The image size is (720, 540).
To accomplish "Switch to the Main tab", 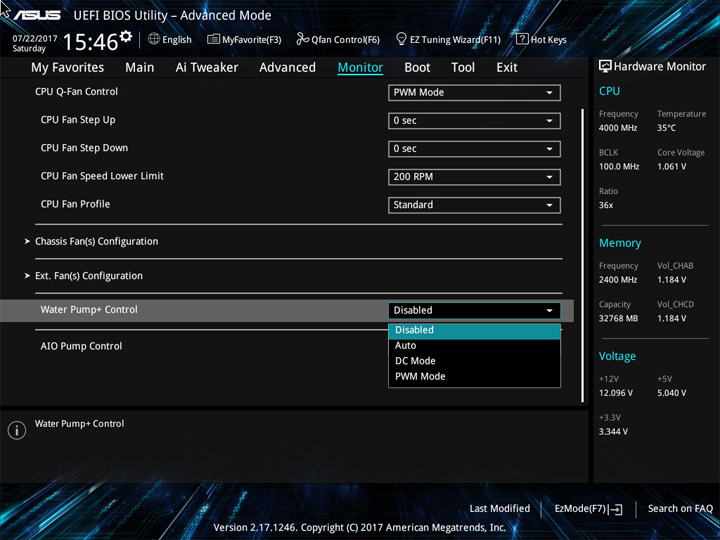I will pyautogui.click(x=140, y=68).
